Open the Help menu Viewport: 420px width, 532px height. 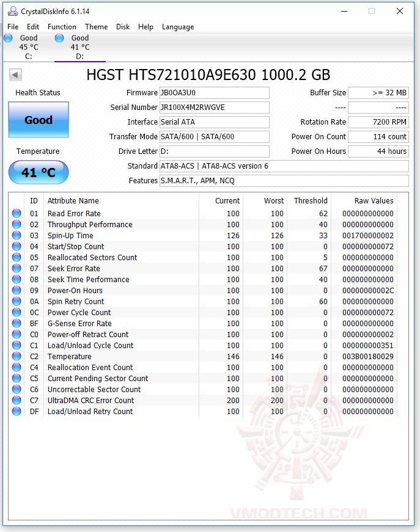coord(146,27)
